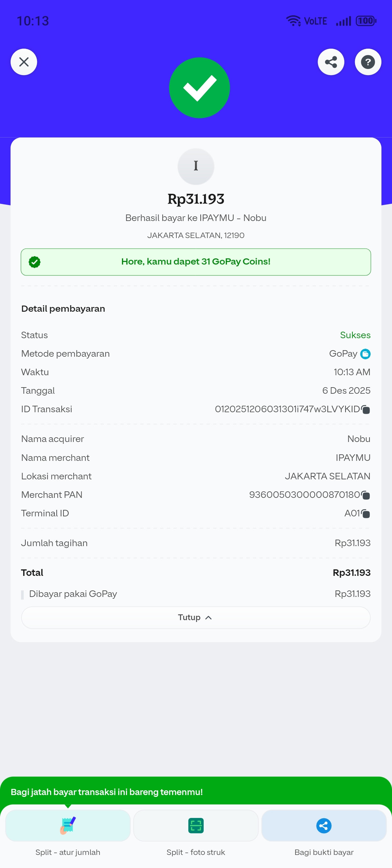Tap the Bagi bukti bayar share icon
Screen dimensions: 392x868
tap(324, 826)
